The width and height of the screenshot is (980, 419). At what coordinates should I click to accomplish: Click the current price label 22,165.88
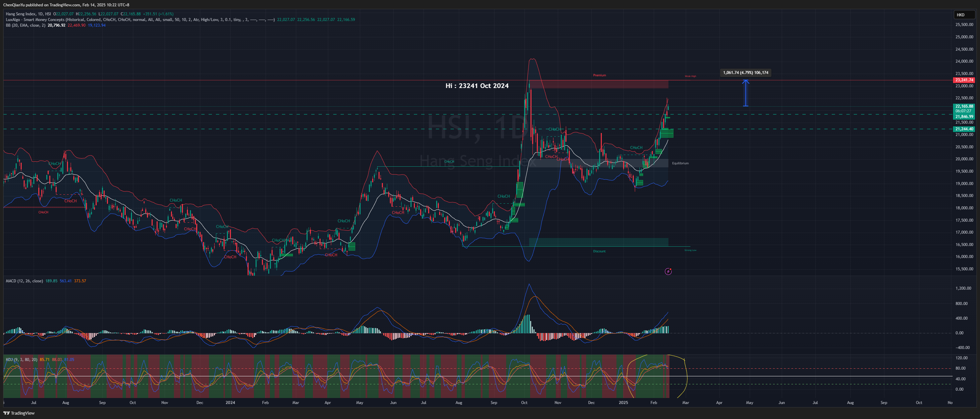(x=964, y=106)
